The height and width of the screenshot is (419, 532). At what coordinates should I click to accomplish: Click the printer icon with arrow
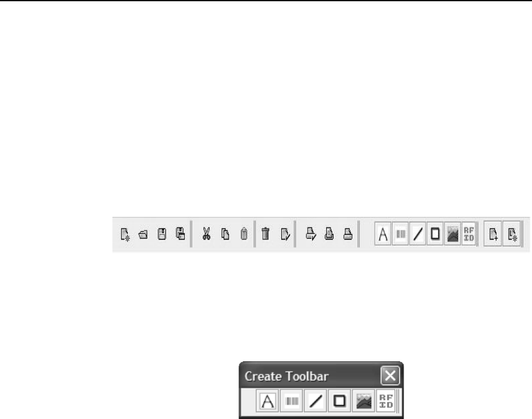[x=311, y=233]
